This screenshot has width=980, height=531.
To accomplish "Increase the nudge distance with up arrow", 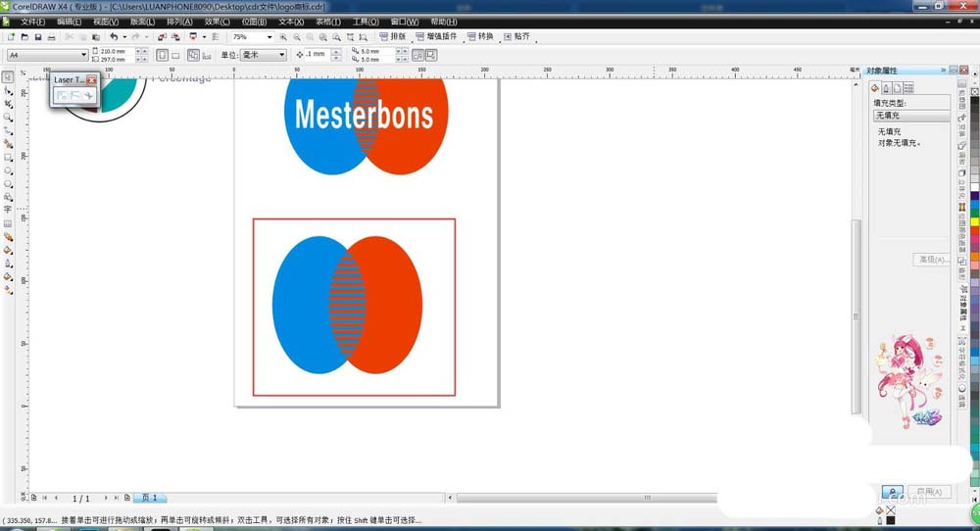I will (x=336, y=52).
